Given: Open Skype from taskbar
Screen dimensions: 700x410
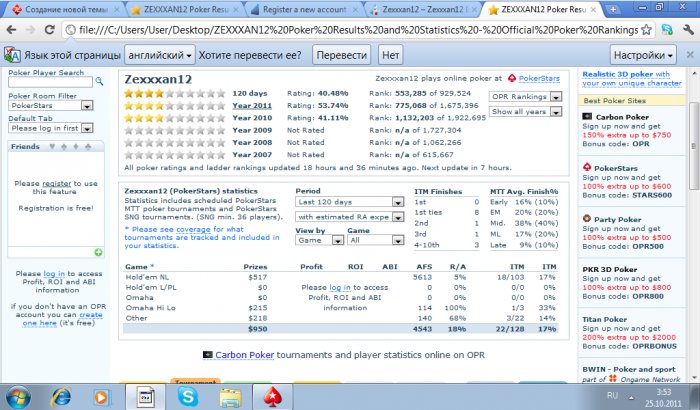Looking at the screenshot, I should (x=188, y=396).
